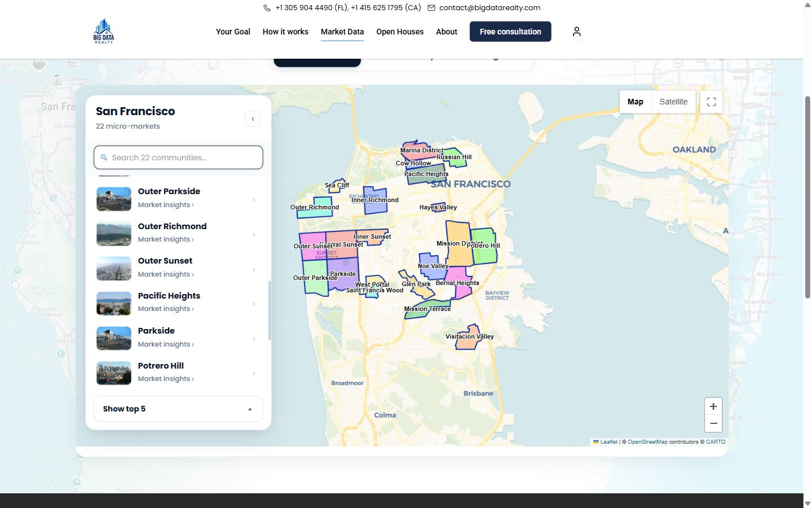Click the community list scrollbar thumb

coord(270,310)
